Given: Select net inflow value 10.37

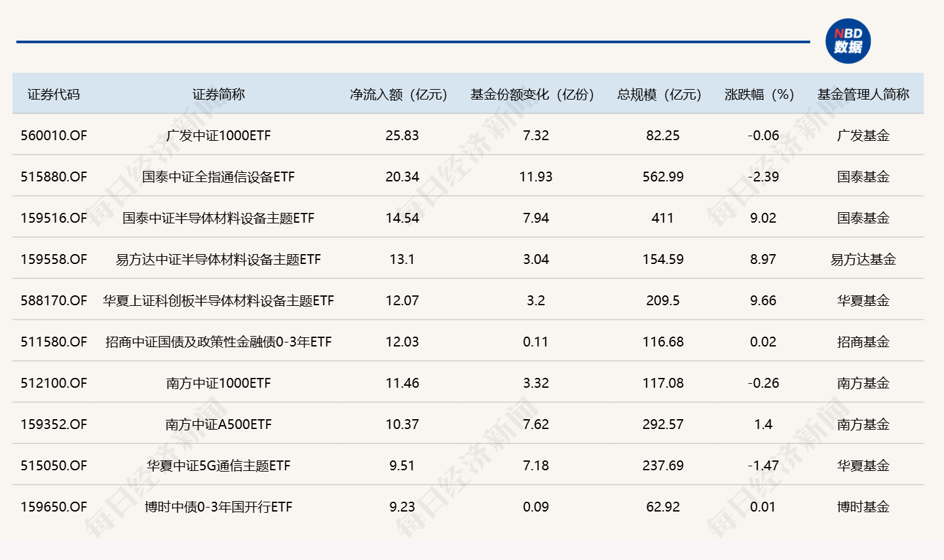Looking at the screenshot, I should click(x=402, y=424).
